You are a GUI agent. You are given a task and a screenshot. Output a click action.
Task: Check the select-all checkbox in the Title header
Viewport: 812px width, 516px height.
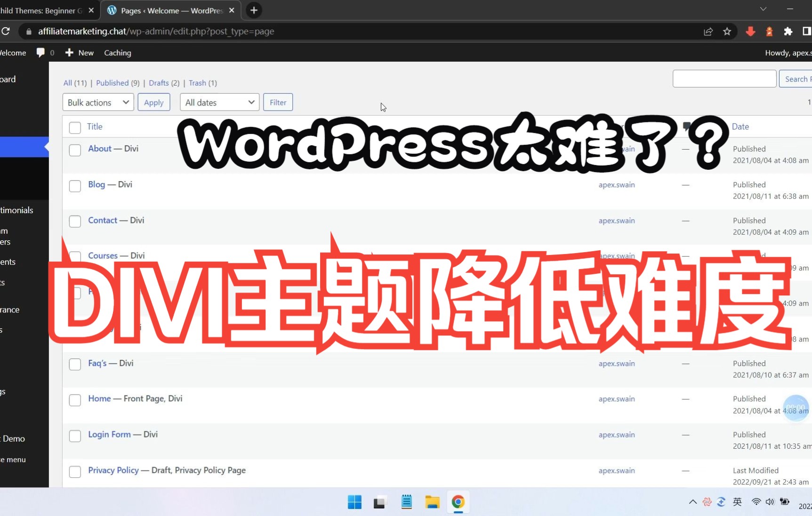tap(75, 127)
